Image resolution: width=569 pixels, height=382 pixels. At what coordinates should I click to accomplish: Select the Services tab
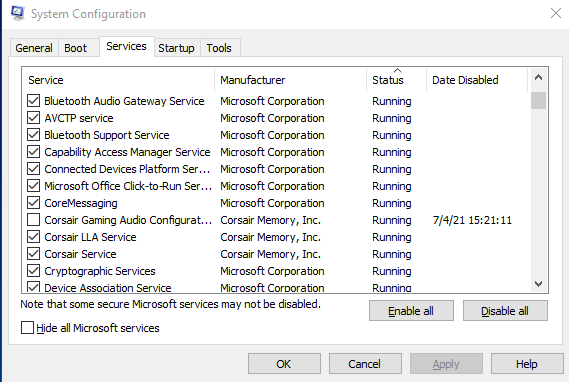click(127, 46)
